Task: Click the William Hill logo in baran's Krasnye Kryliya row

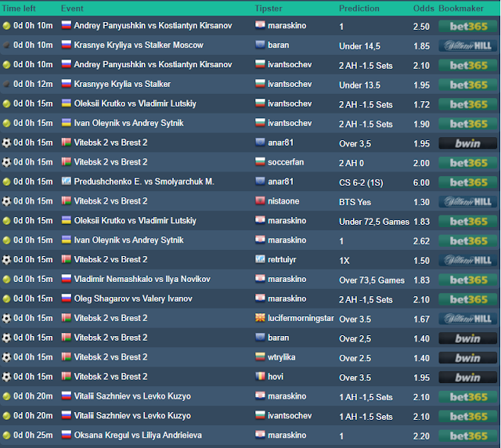Action: (468, 45)
